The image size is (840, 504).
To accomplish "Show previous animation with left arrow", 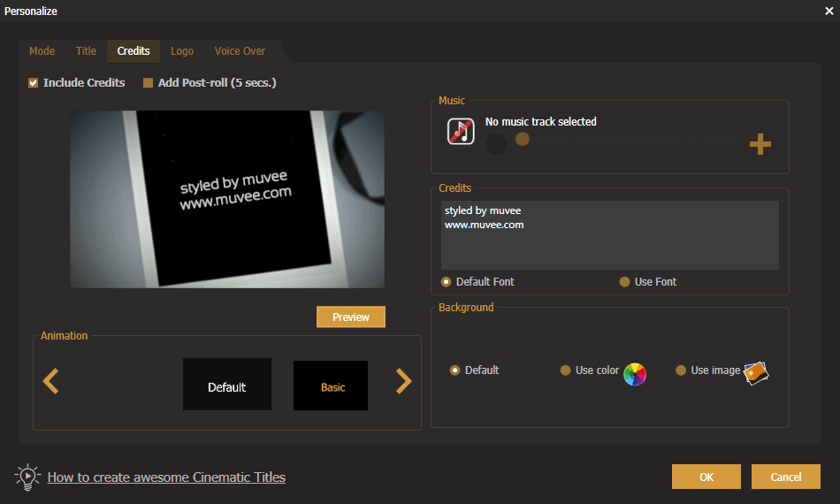I will (x=51, y=381).
